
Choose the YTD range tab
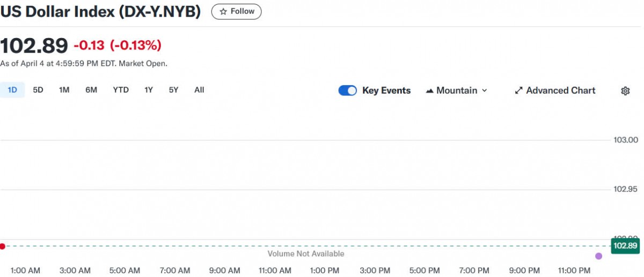point(121,90)
